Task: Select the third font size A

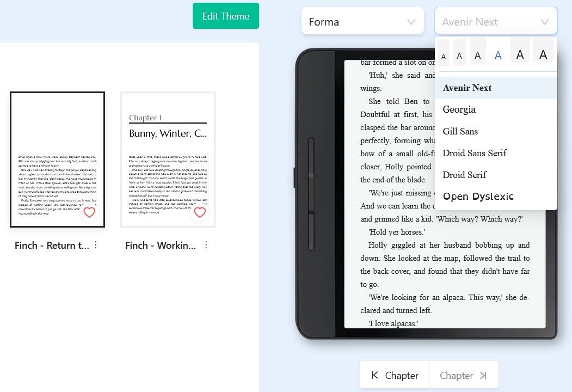Action: (x=477, y=52)
